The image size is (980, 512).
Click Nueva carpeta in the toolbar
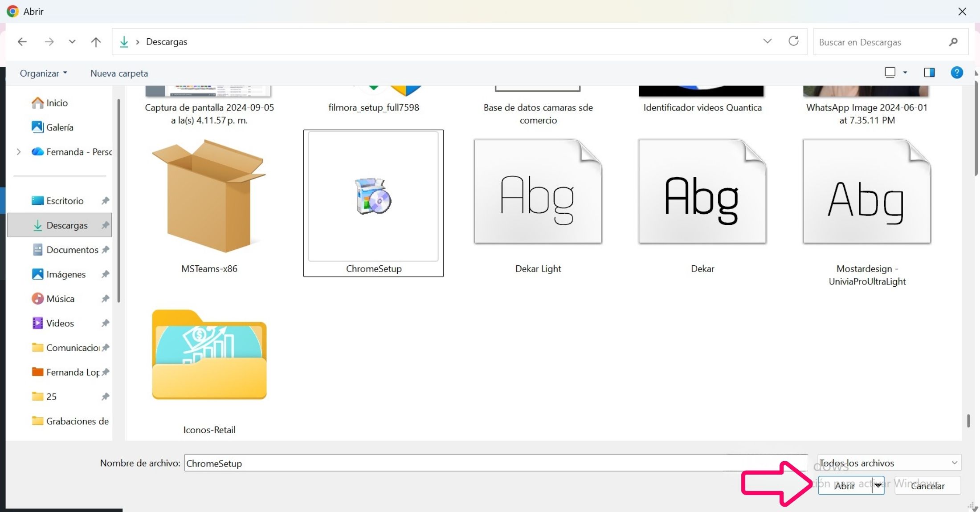[x=119, y=73]
